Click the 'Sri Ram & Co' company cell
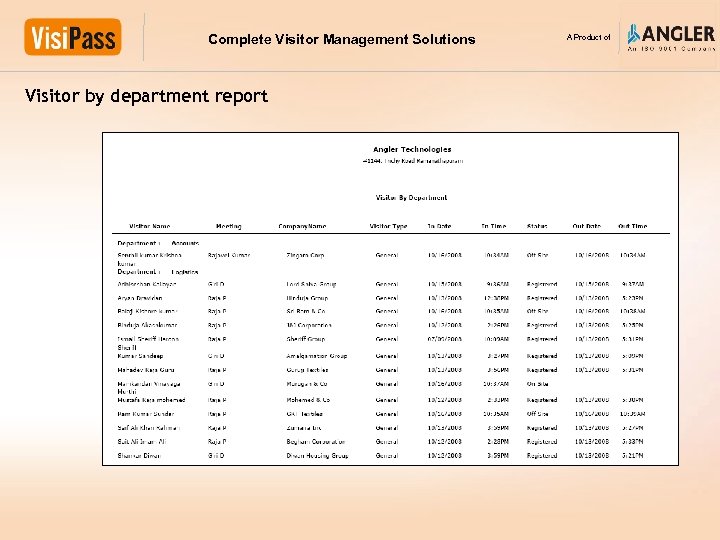Screen dimensions: 720x540 tap(305, 311)
